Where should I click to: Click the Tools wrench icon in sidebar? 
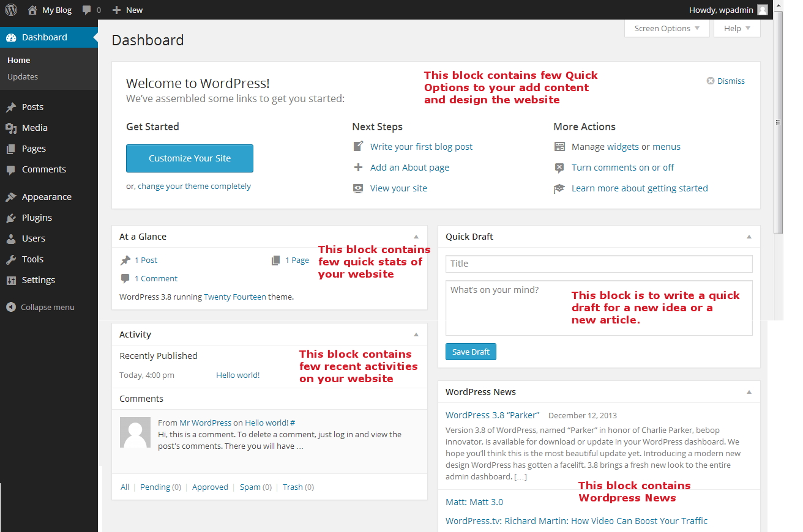pyautogui.click(x=11, y=259)
